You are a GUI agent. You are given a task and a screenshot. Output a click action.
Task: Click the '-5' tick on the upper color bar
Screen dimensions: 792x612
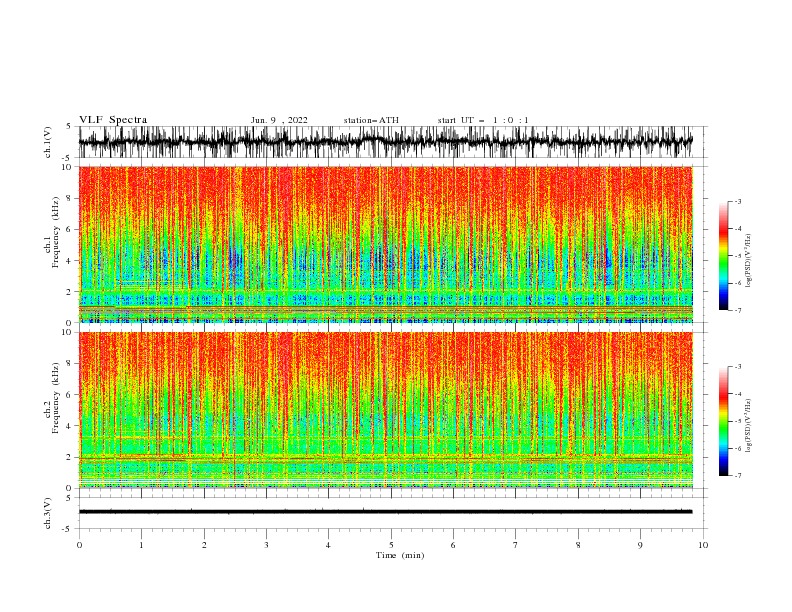[x=737, y=256]
